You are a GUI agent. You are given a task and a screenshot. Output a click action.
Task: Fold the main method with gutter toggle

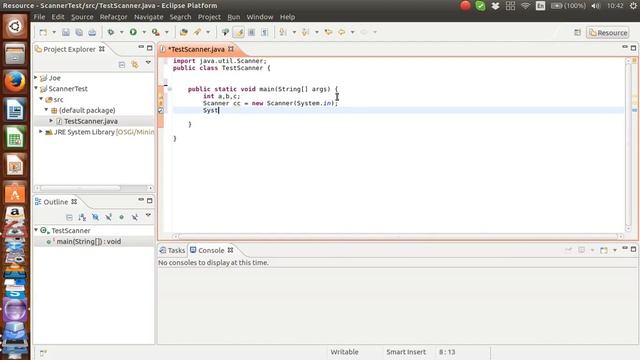pos(169,89)
